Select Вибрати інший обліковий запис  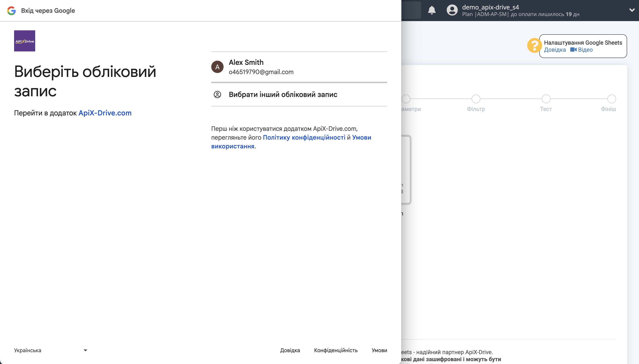283,95
